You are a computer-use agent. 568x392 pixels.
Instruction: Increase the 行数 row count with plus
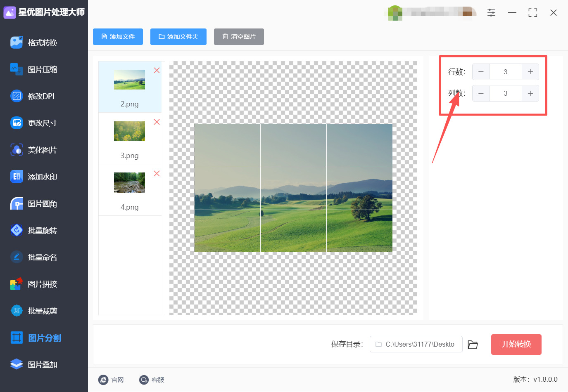pyautogui.click(x=530, y=72)
